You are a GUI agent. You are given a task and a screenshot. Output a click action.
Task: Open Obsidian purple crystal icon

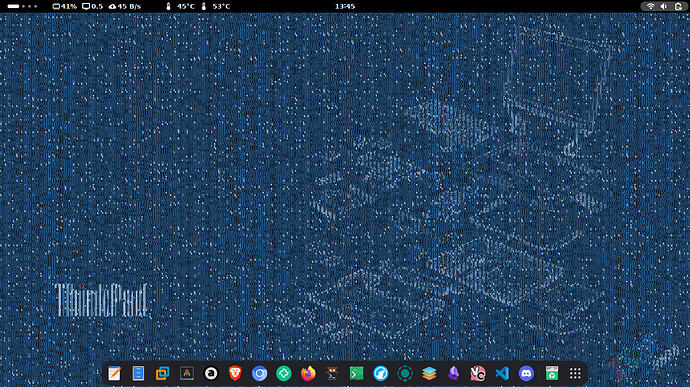pos(453,373)
